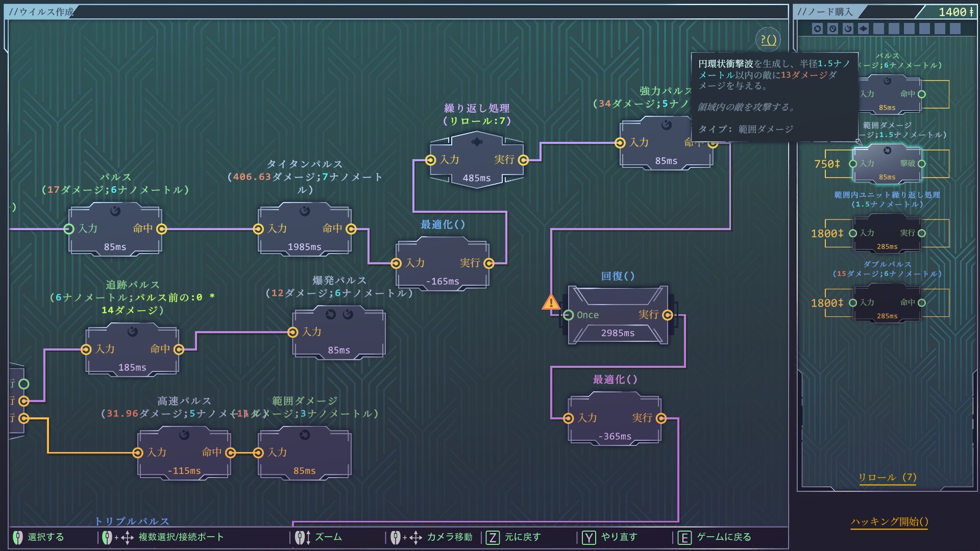980x551 pixels.
Task: Click the warning triangle beside 回復() node
Action: tap(550, 303)
